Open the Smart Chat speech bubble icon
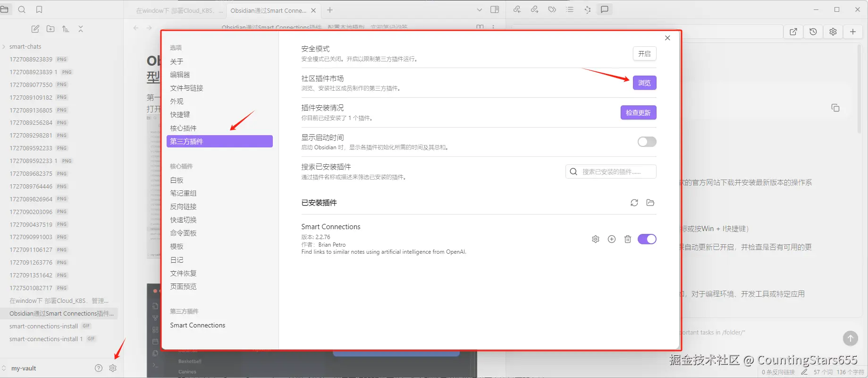Screen dimensions: 868x378 [x=605, y=9]
